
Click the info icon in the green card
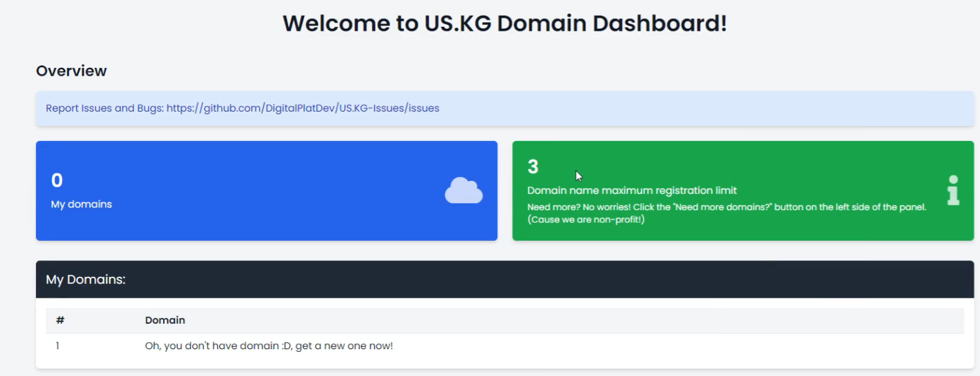(953, 190)
